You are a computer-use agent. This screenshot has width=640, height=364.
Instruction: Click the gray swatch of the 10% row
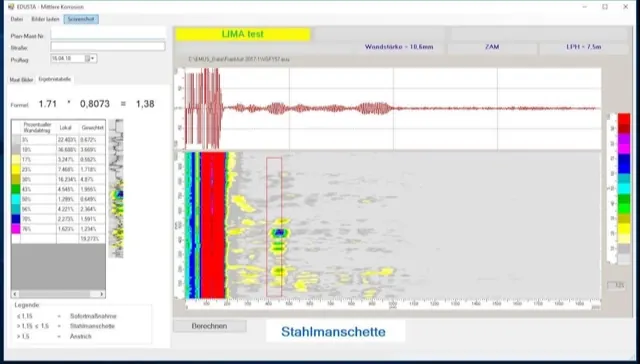pos(16,150)
